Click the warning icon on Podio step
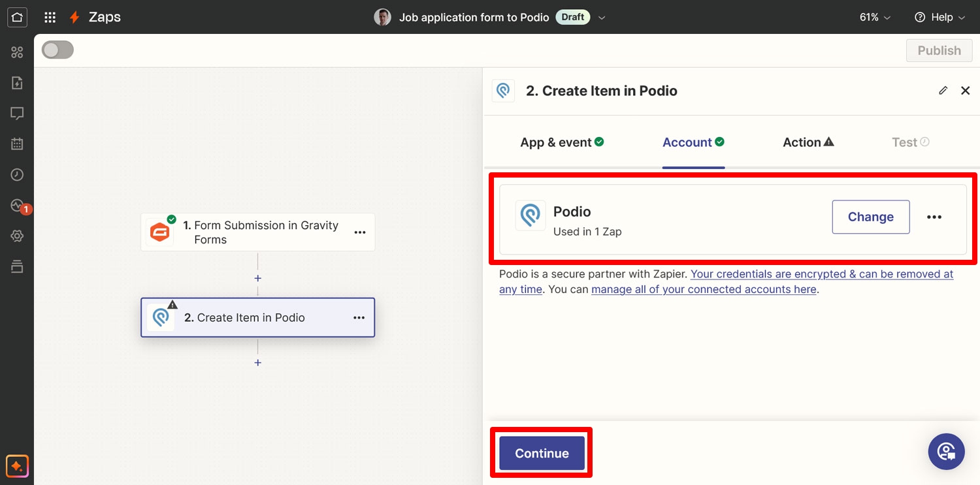Image resolution: width=980 pixels, height=485 pixels. (172, 304)
